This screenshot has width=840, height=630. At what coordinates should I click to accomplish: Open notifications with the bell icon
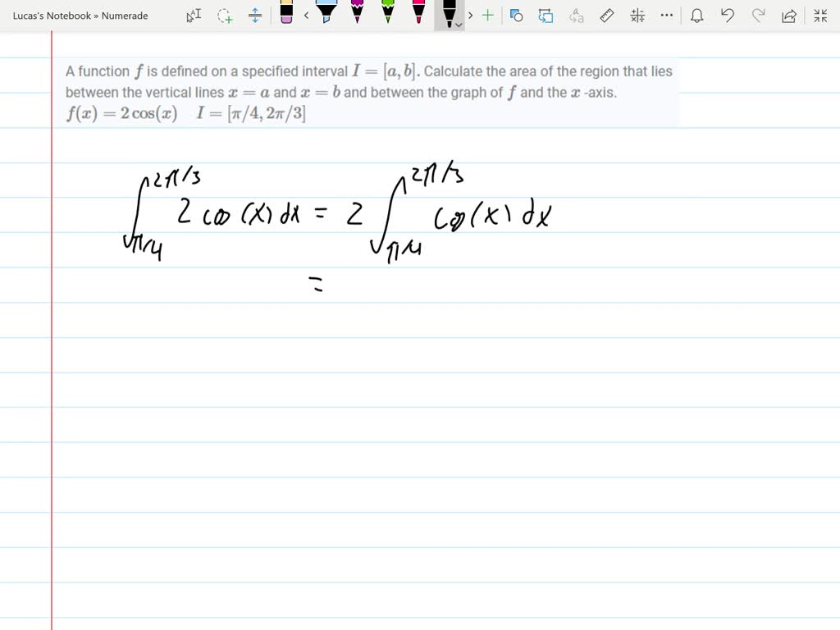(697, 15)
